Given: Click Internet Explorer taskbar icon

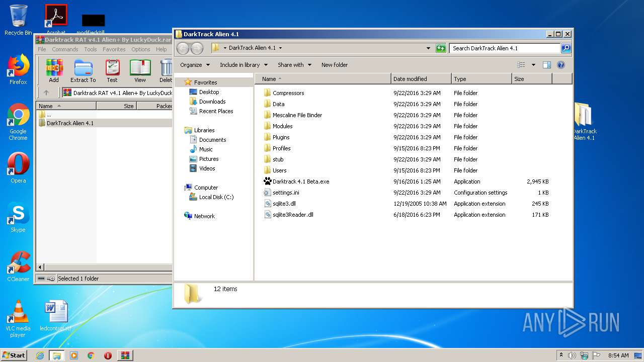Looking at the screenshot, I should pyautogui.click(x=40, y=355).
